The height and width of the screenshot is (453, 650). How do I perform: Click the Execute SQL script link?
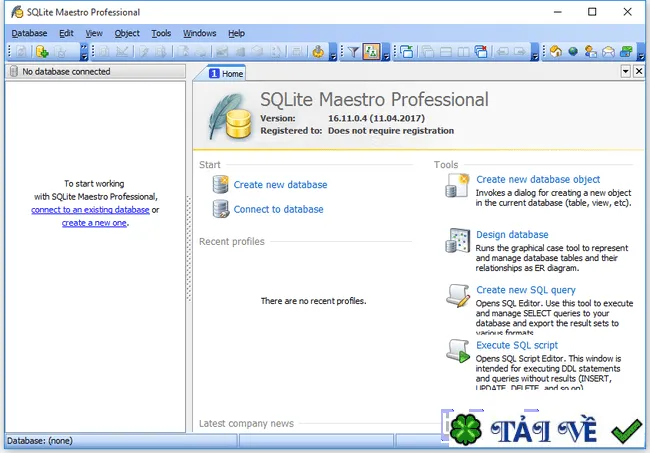point(517,345)
